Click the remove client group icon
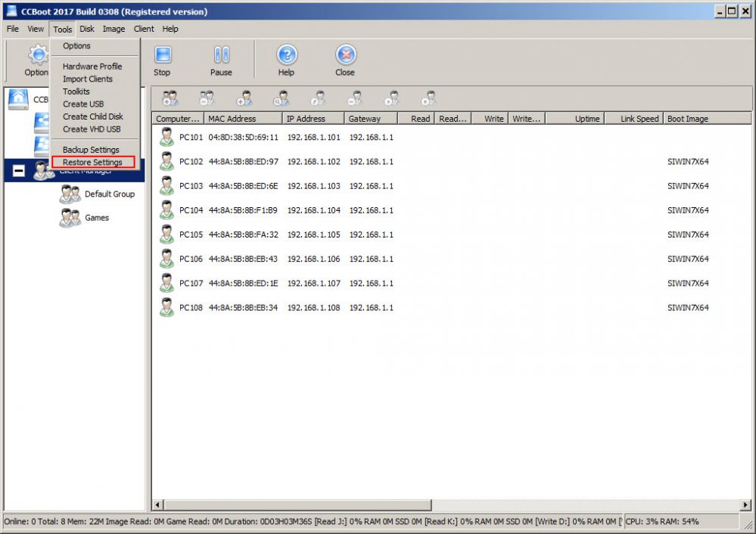This screenshot has height=534, width=756. [x=207, y=98]
